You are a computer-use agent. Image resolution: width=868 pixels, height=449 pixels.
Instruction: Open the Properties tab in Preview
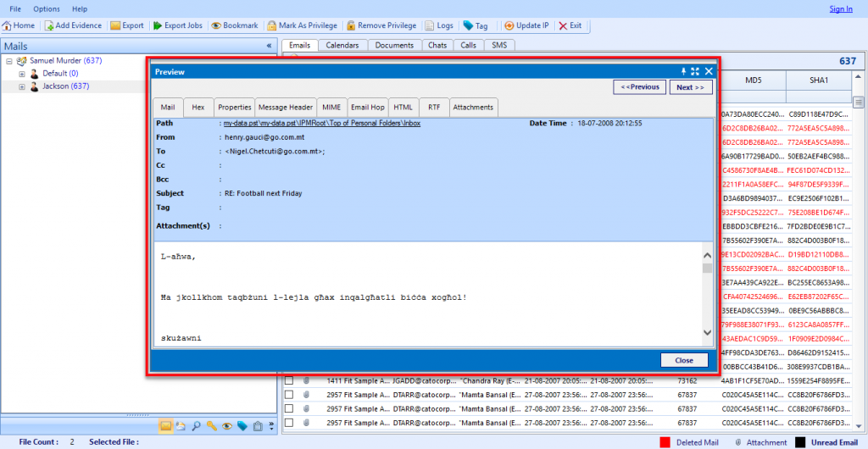pyautogui.click(x=234, y=108)
